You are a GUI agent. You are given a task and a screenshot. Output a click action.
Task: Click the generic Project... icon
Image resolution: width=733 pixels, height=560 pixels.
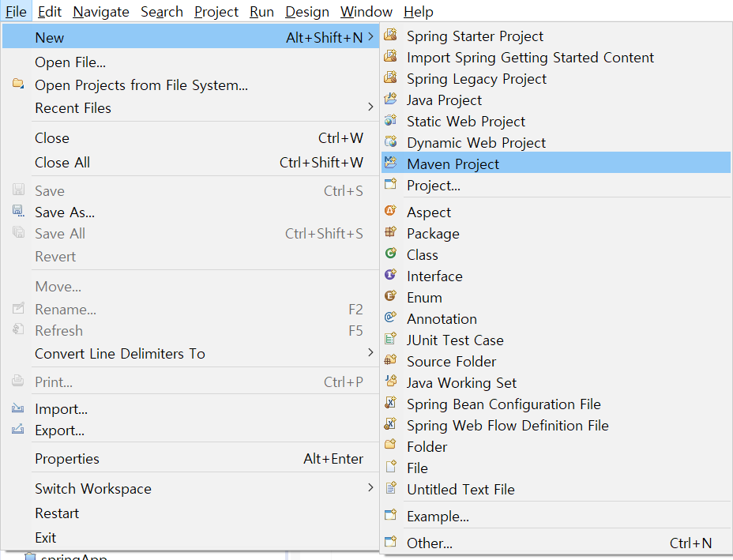point(390,184)
